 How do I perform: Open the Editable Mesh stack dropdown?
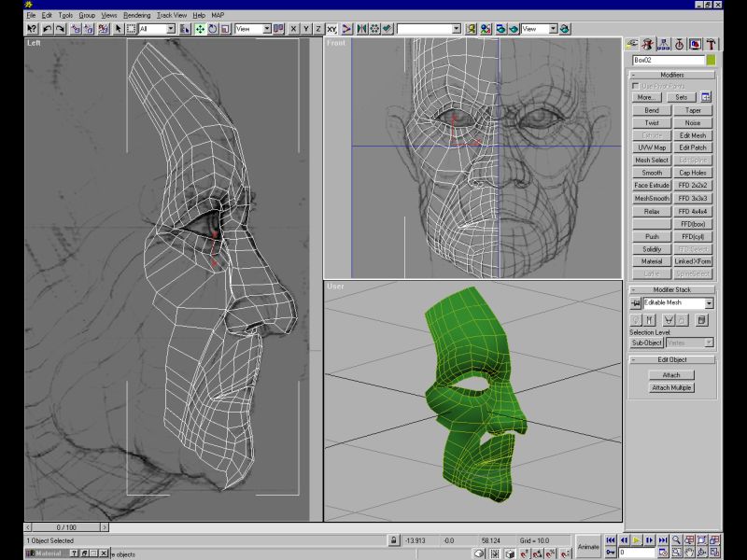pos(709,303)
